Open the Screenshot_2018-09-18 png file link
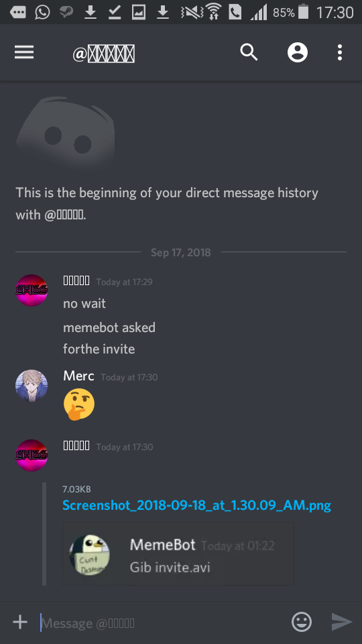 196,505
